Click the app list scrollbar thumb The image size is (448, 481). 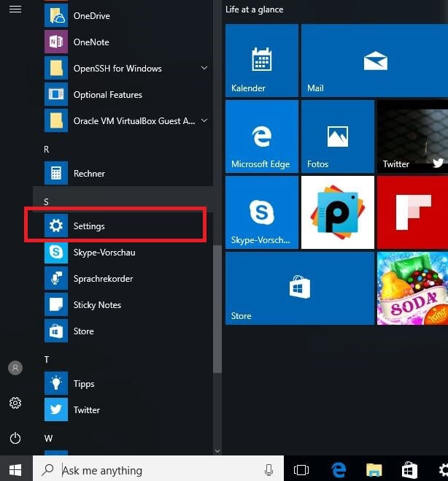(x=217, y=309)
